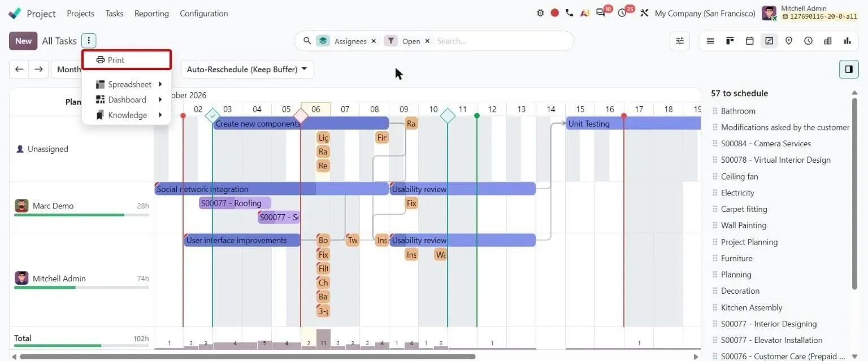Screen dimensions: 868x361
Task: Click the diamond milestone marker near 11
Action: [x=448, y=116]
